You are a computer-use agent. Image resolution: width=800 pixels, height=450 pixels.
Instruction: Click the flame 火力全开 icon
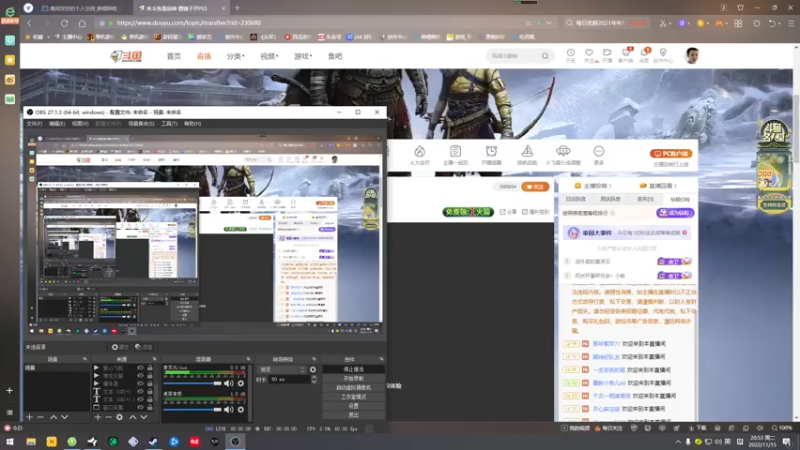click(x=419, y=151)
